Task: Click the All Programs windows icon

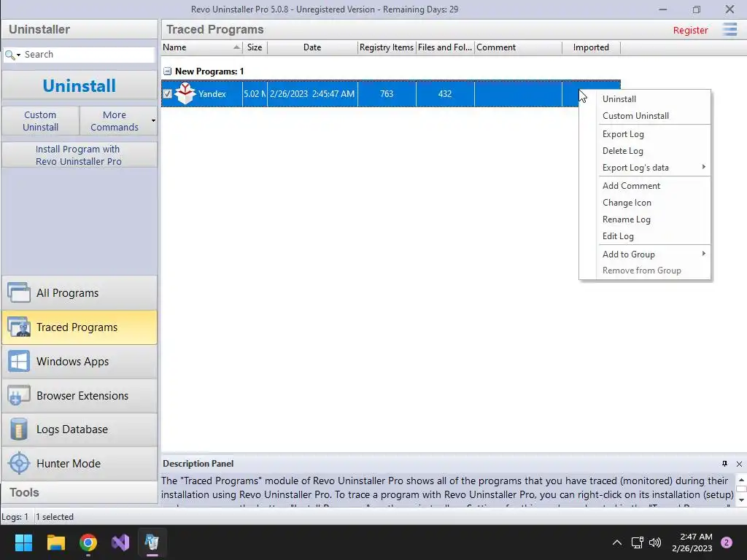Action: point(19,293)
